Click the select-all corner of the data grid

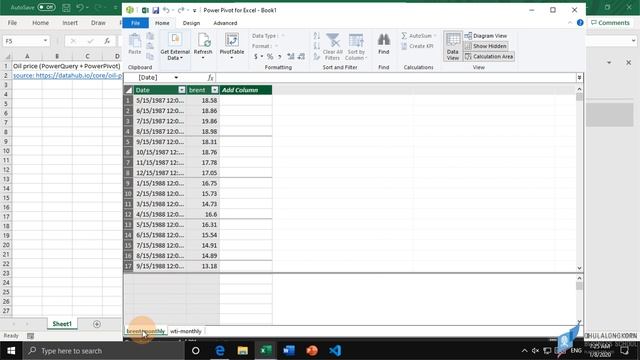[x=128, y=90]
